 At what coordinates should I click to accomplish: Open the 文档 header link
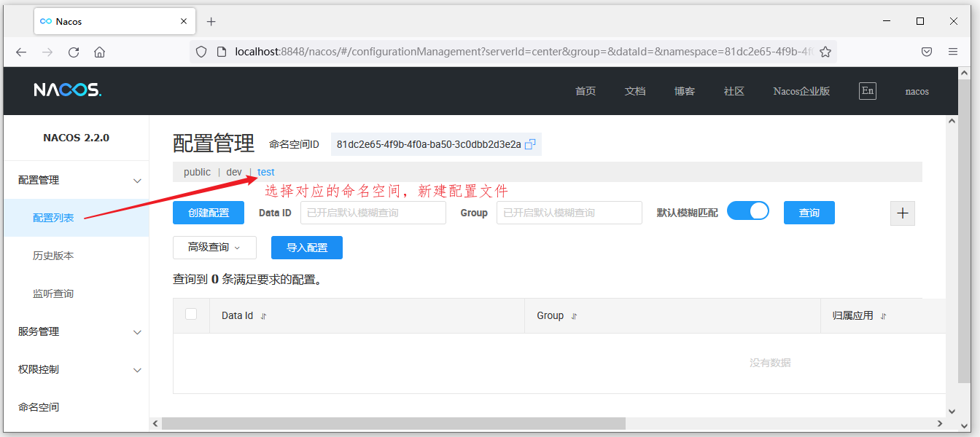tap(635, 91)
